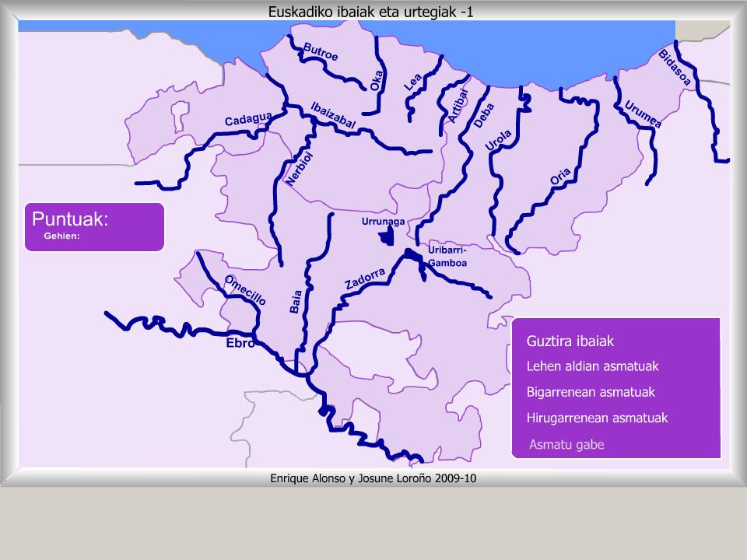747x560 pixels.
Task: Select the Zadorra river label
Action: (x=365, y=279)
